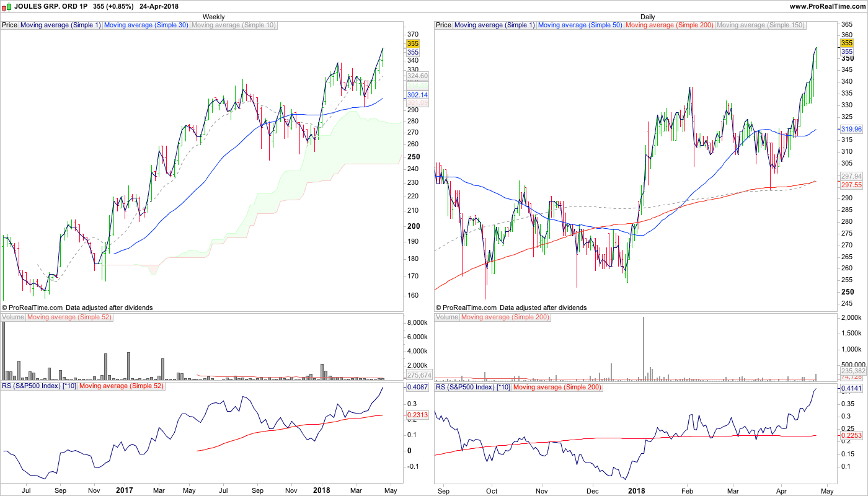This screenshot has height=496, width=868.
Task: Click the yellow 355 price tag on Weekly axis
Action: click(412, 44)
